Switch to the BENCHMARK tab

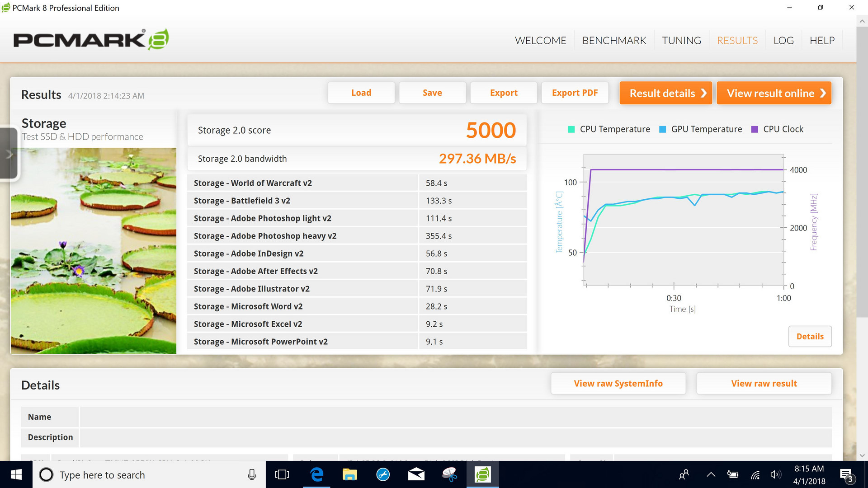click(614, 41)
